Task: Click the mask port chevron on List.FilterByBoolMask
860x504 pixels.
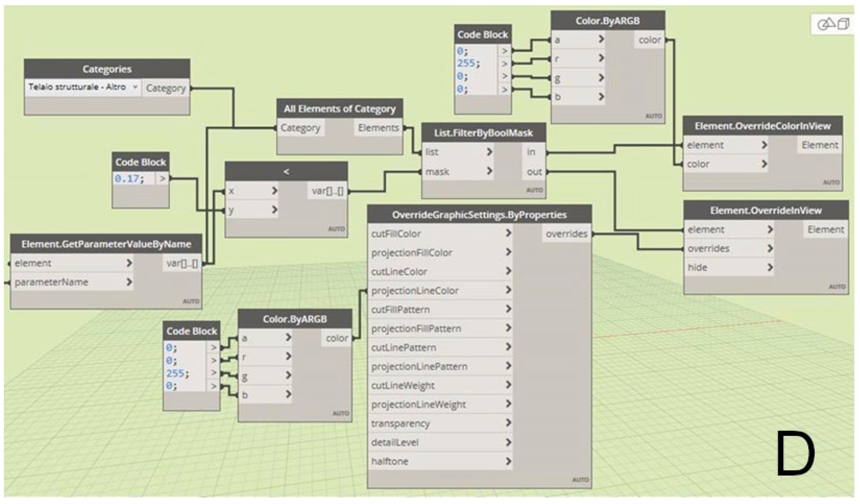Action: 489,171
